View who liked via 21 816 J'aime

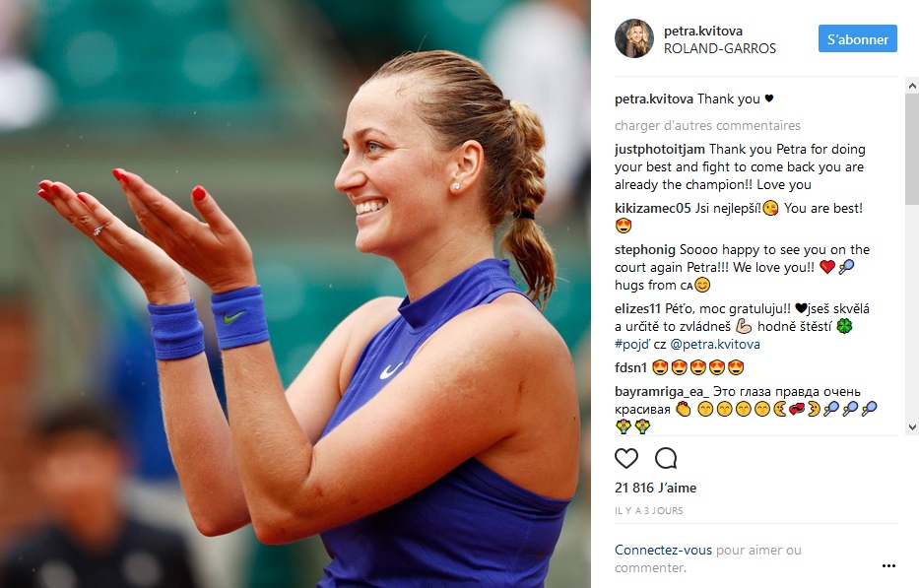(x=655, y=488)
